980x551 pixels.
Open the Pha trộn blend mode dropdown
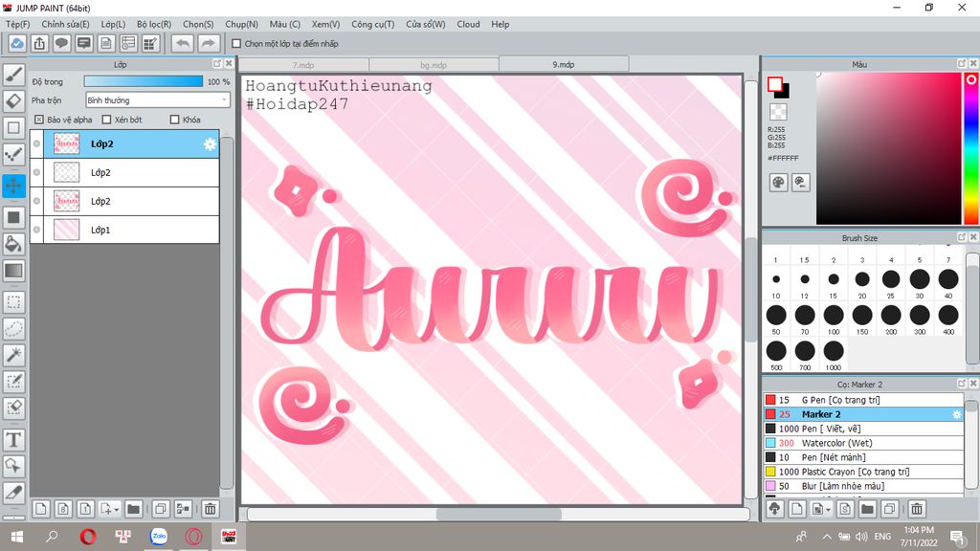158,99
